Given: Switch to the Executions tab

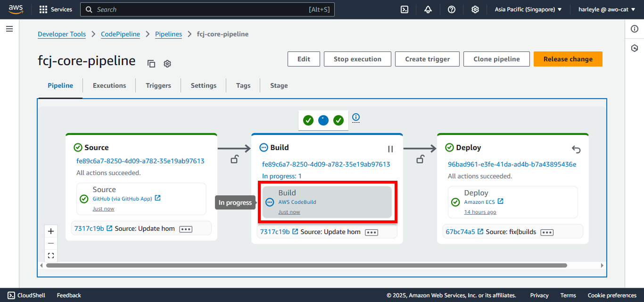Looking at the screenshot, I should [x=109, y=85].
